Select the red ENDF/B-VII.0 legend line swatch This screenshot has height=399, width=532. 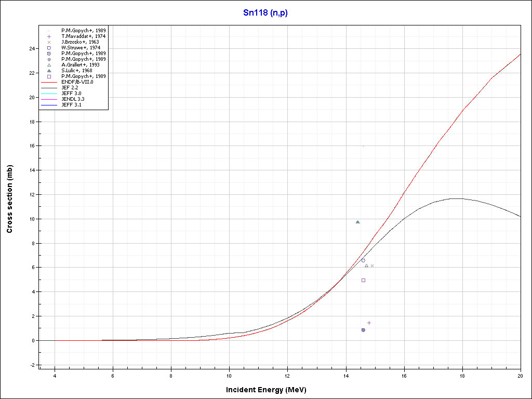tap(49, 82)
